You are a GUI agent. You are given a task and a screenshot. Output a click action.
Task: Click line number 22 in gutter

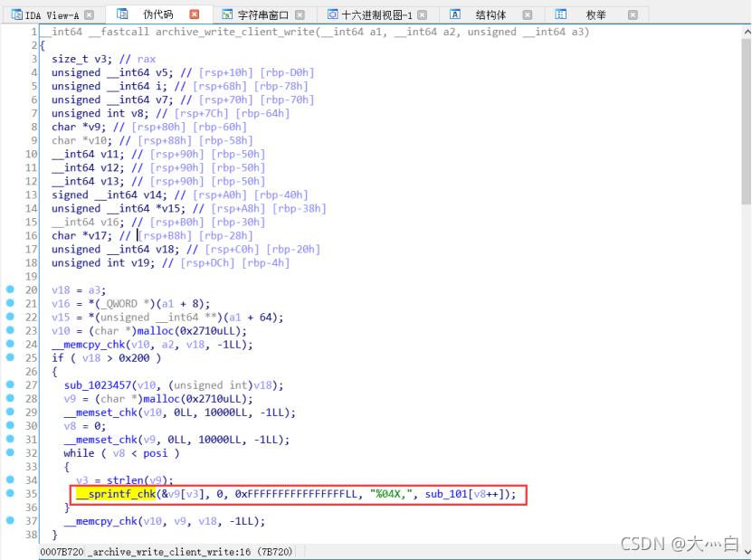[x=31, y=318]
